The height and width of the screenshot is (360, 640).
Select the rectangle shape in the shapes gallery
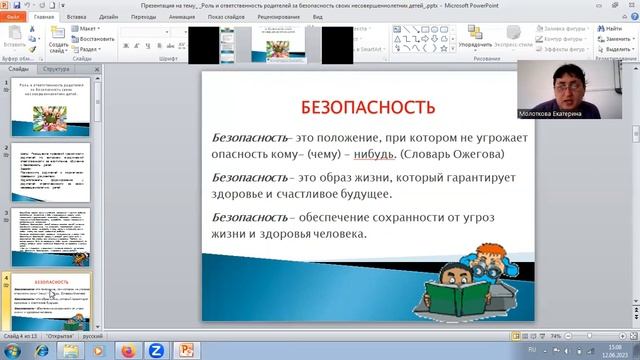[x=425, y=29]
